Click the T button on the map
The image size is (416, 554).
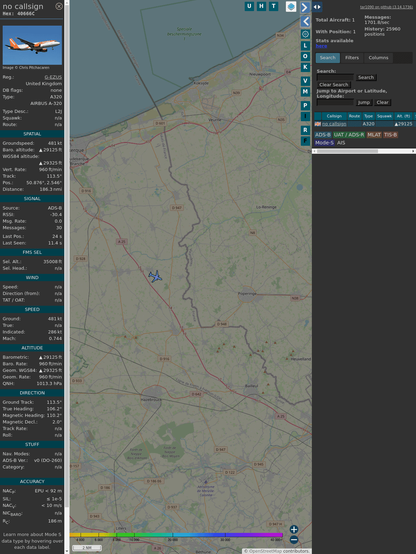click(x=273, y=6)
